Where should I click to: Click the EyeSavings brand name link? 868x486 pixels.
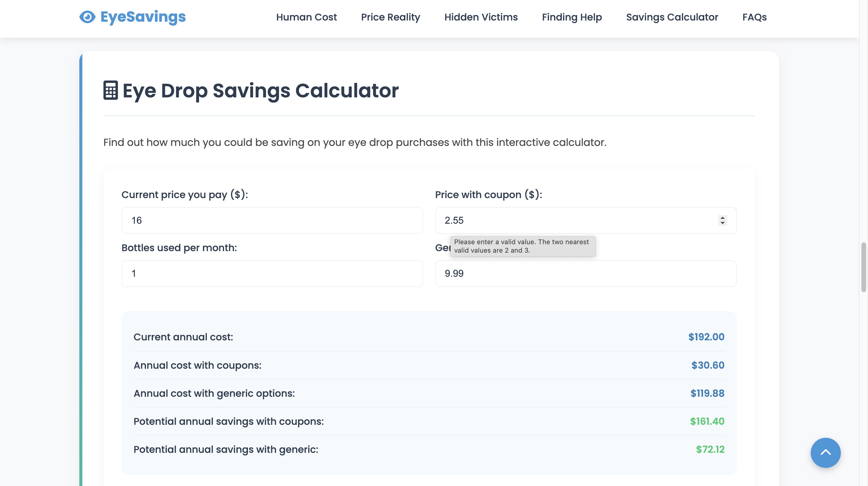tap(143, 17)
